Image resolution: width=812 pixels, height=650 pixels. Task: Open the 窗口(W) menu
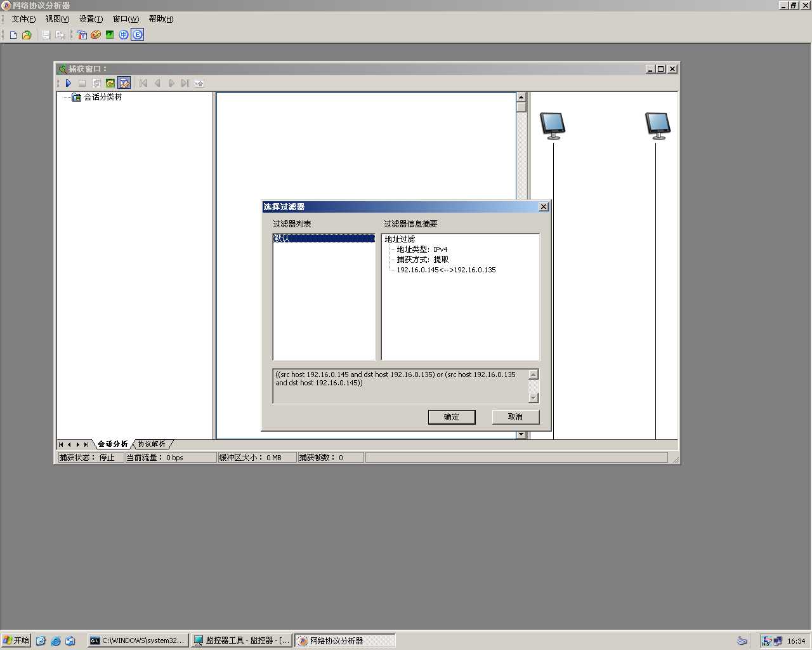(126, 19)
